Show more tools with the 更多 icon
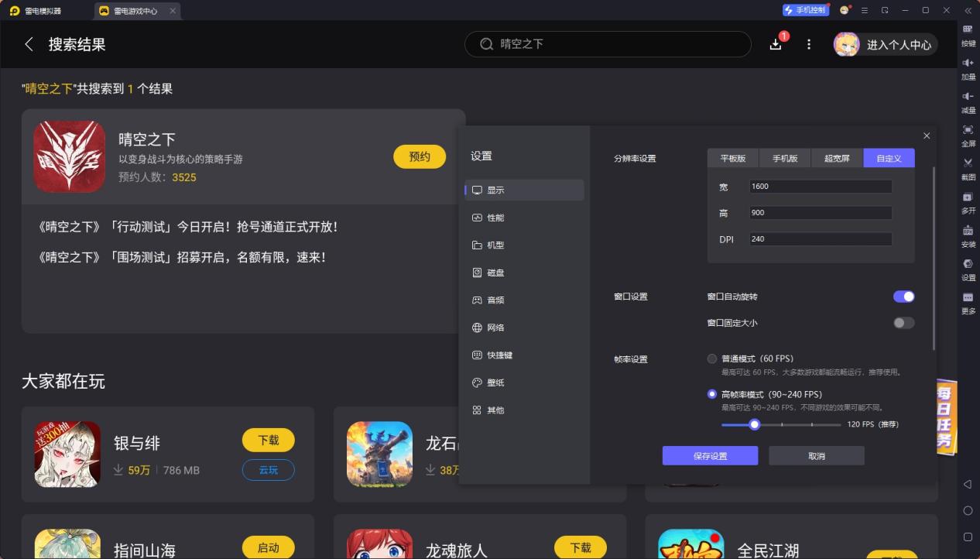The width and height of the screenshot is (980, 559). pyautogui.click(x=968, y=303)
